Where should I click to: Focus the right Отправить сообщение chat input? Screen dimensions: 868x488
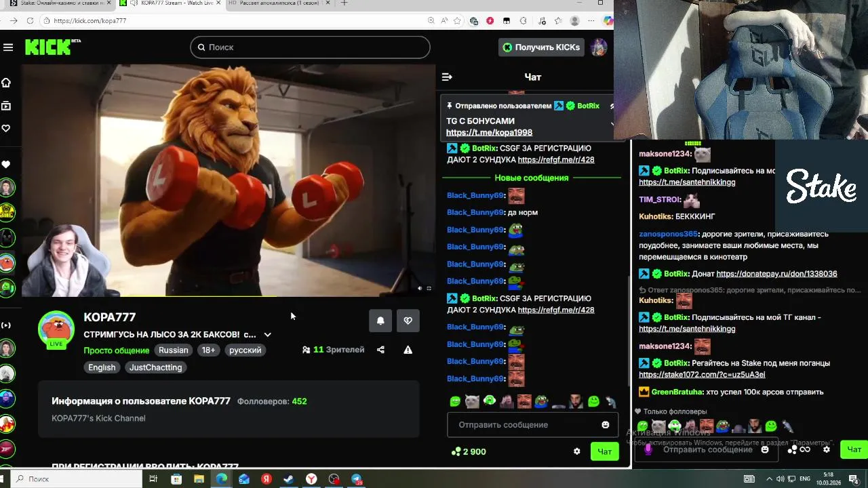(708, 449)
